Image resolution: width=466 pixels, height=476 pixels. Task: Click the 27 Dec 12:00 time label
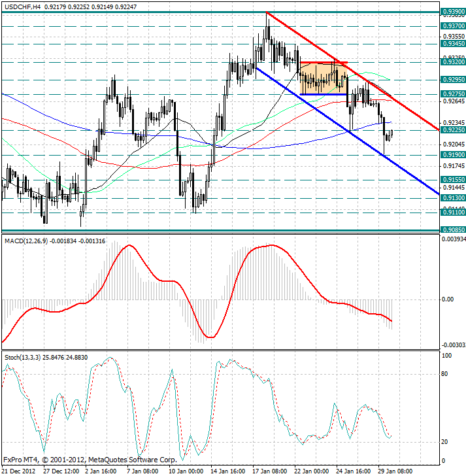pos(61,471)
